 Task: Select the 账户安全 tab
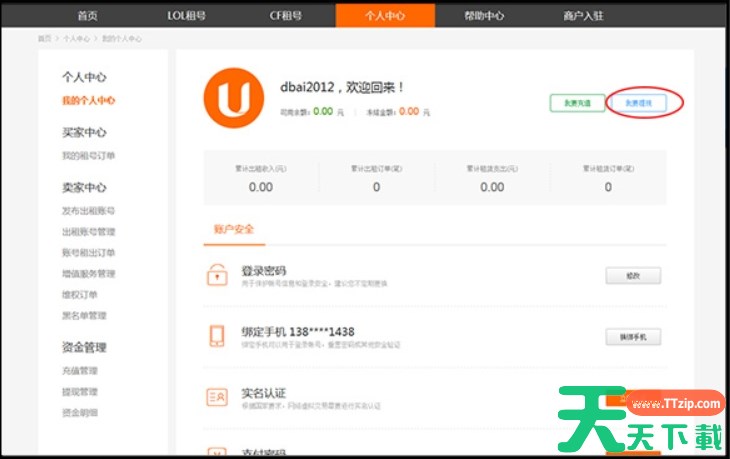coord(233,229)
